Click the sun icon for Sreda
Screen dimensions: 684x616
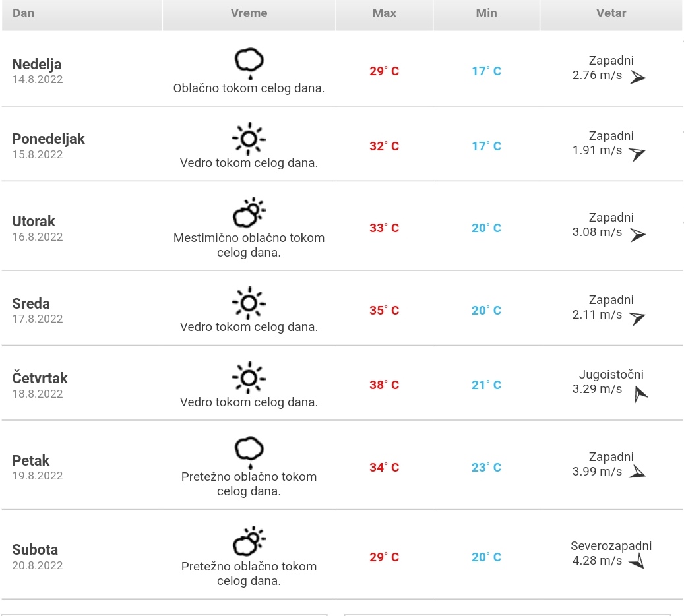(249, 303)
